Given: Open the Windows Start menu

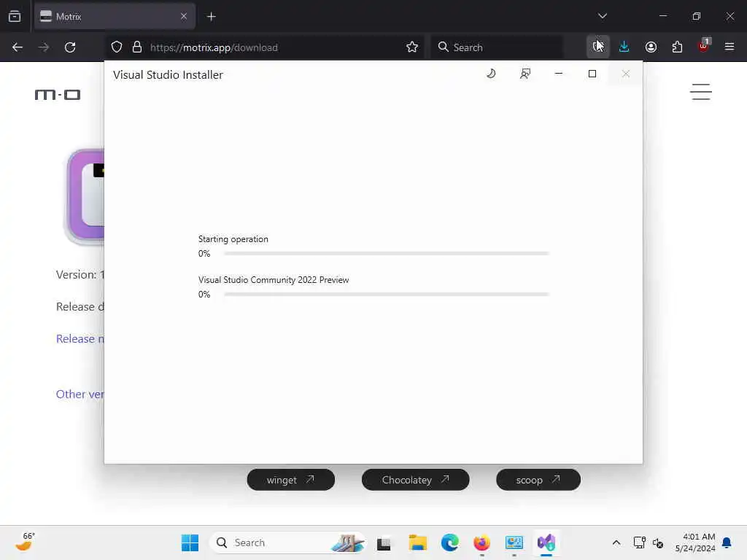Looking at the screenshot, I should point(190,542).
